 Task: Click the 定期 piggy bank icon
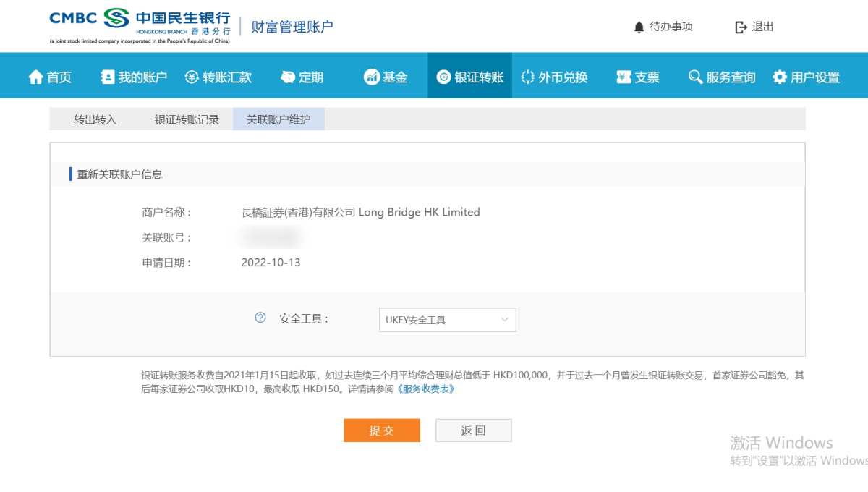pos(288,77)
